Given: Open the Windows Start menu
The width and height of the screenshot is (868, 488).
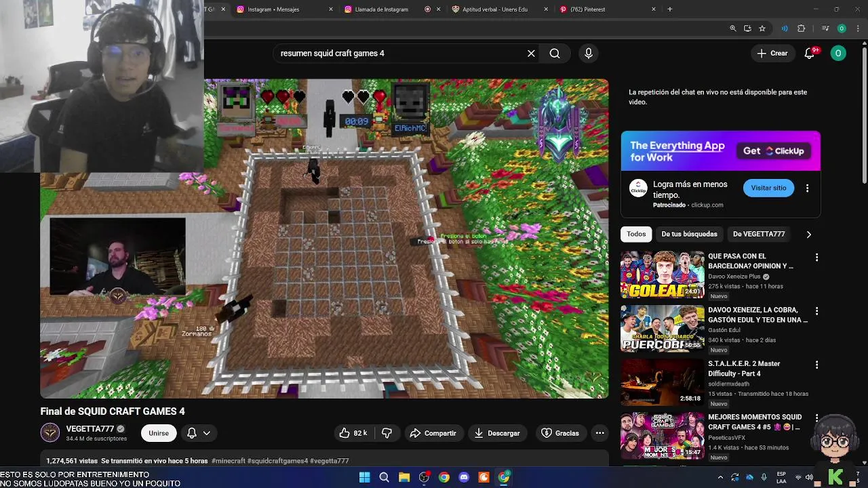Looking at the screenshot, I should (x=364, y=478).
